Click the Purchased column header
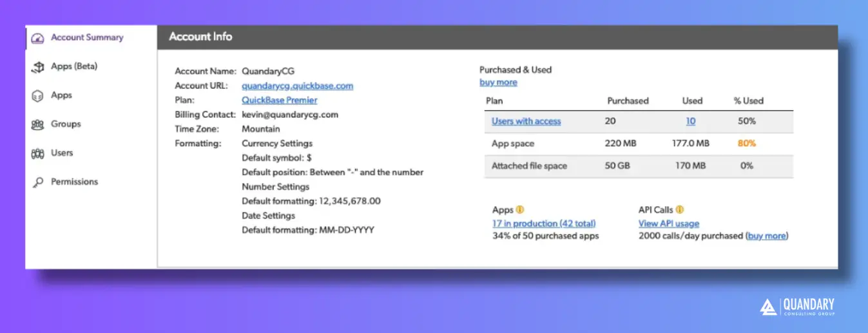 (x=628, y=100)
